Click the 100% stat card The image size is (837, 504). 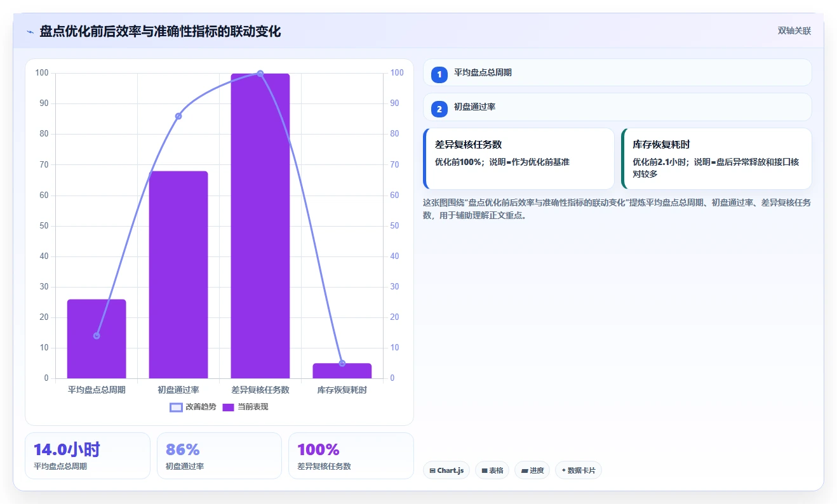[351, 456]
